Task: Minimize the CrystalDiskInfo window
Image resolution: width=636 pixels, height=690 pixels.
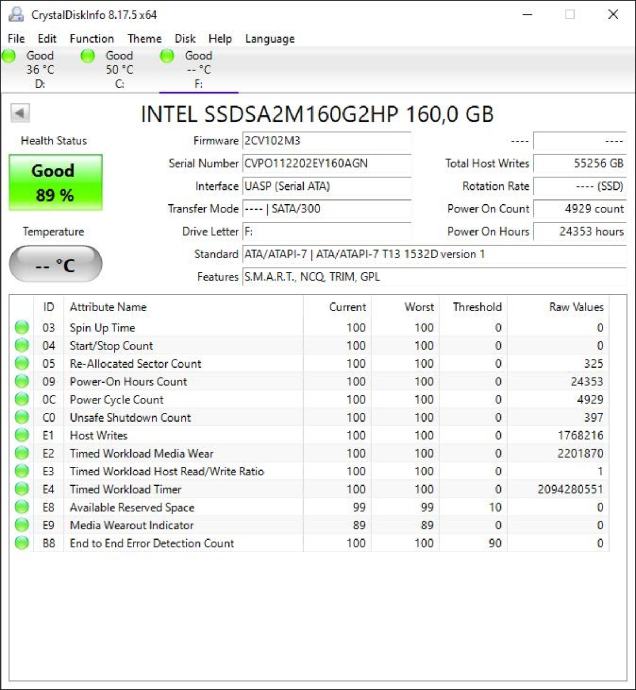Action: [528, 15]
